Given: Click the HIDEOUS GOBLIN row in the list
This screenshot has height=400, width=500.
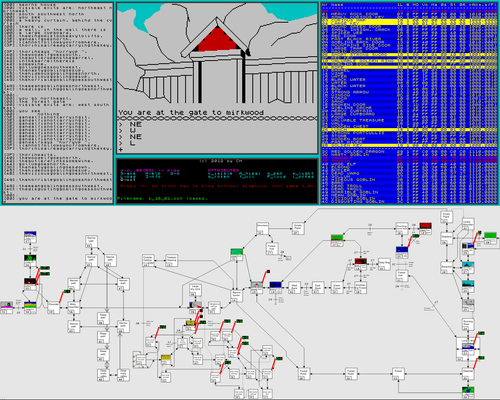Looking at the screenshot, I should click(x=410, y=179).
